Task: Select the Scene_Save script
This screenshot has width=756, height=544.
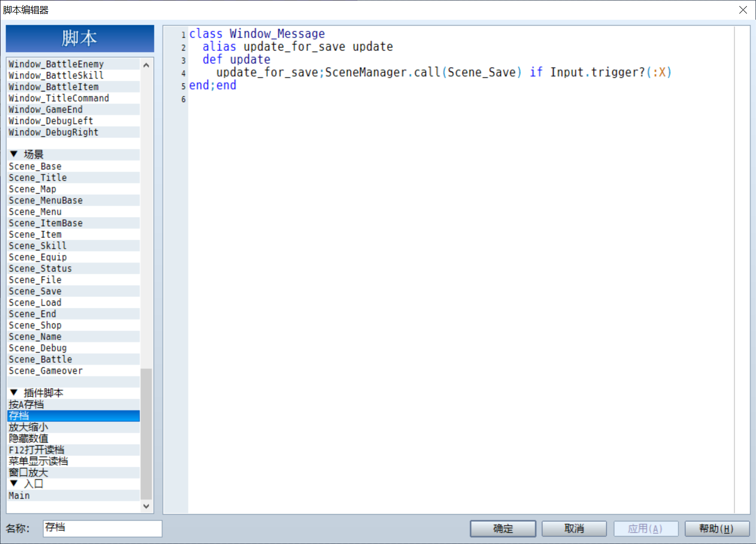Action: tap(74, 291)
